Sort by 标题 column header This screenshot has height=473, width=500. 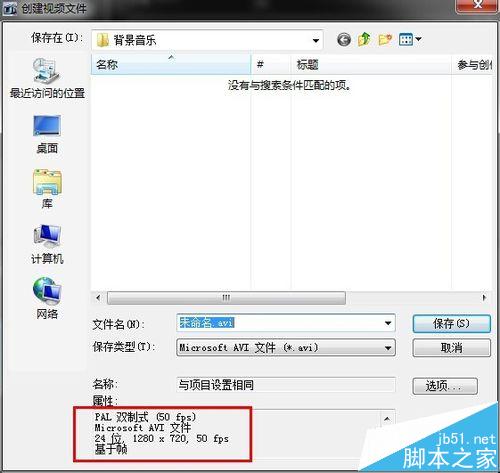coord(371,64)
